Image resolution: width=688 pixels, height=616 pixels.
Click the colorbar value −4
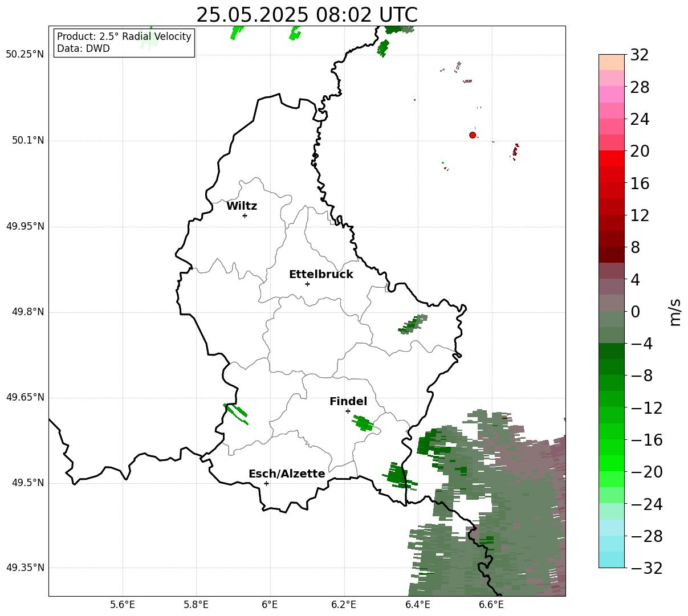(641, 344)
